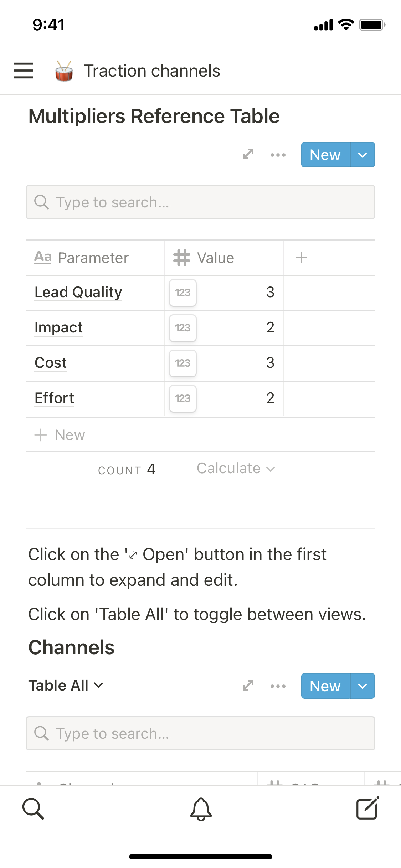Viewport: 401px width, 868px height.
Task: Click New button in Multipliers table
Action: [325, 155]
